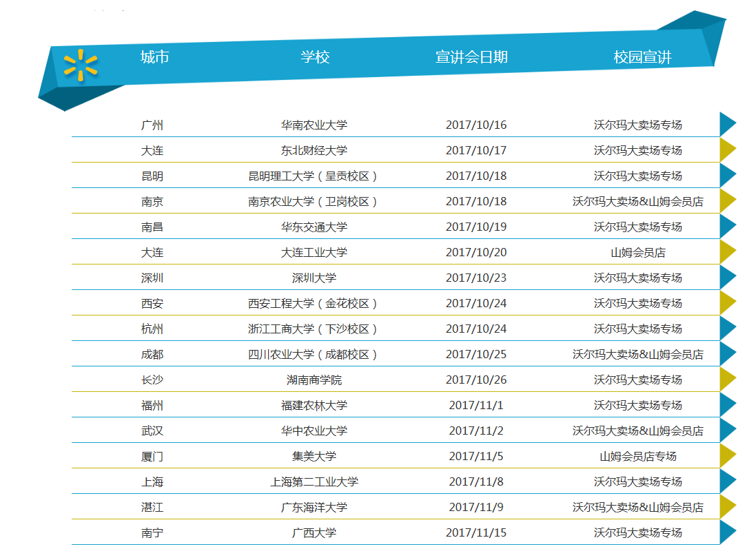
Task: Click the yellow arrow beside 东北财经大学 row
Action: [x=727, y=150]
